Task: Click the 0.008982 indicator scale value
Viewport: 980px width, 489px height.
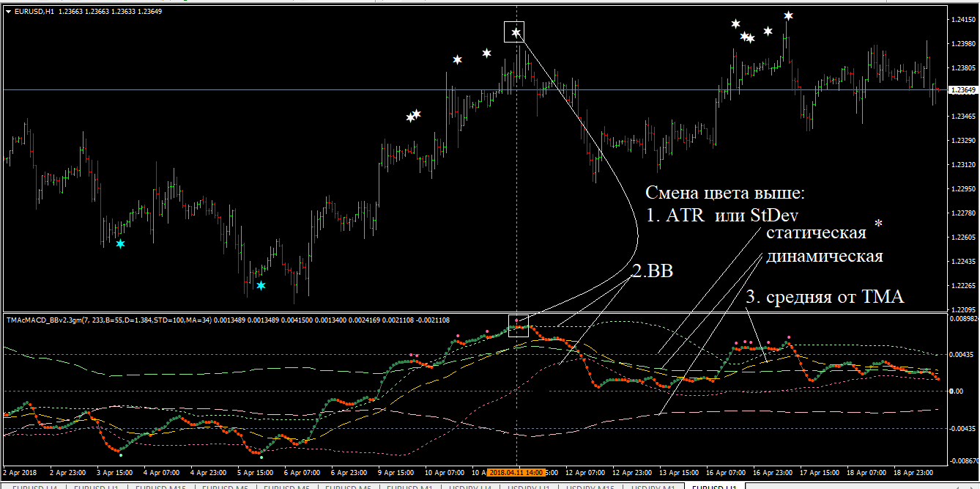Action: click(x=964, y=320)
